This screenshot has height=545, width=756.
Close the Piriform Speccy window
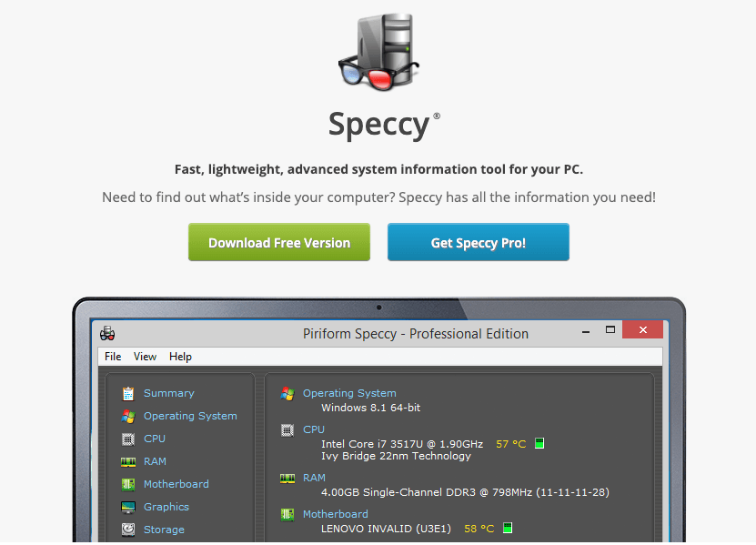pos(642,329)
